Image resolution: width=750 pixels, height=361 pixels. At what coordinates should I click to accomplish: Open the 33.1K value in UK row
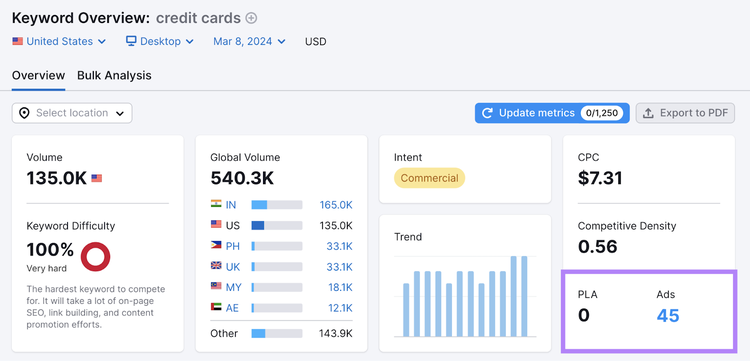(339, 267)
